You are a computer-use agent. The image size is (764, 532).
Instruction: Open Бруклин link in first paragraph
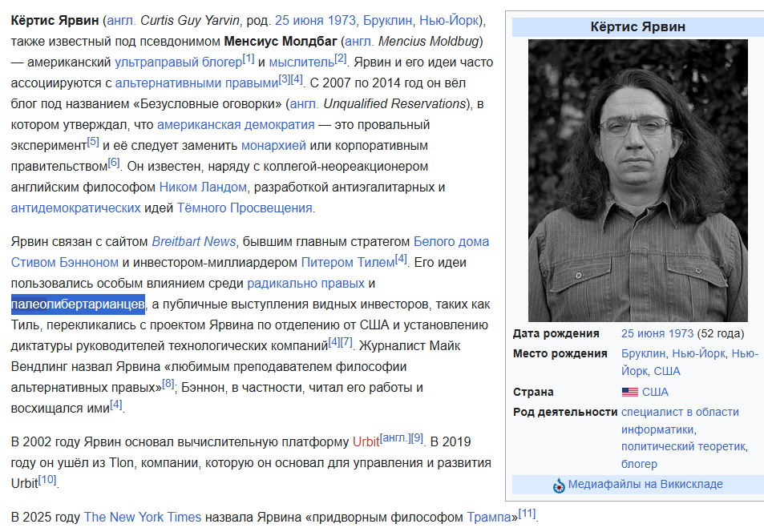[388, 21]
